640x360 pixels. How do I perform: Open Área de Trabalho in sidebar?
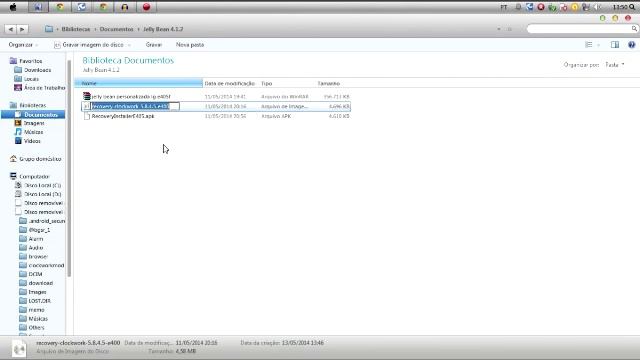[x=44, y=88]
